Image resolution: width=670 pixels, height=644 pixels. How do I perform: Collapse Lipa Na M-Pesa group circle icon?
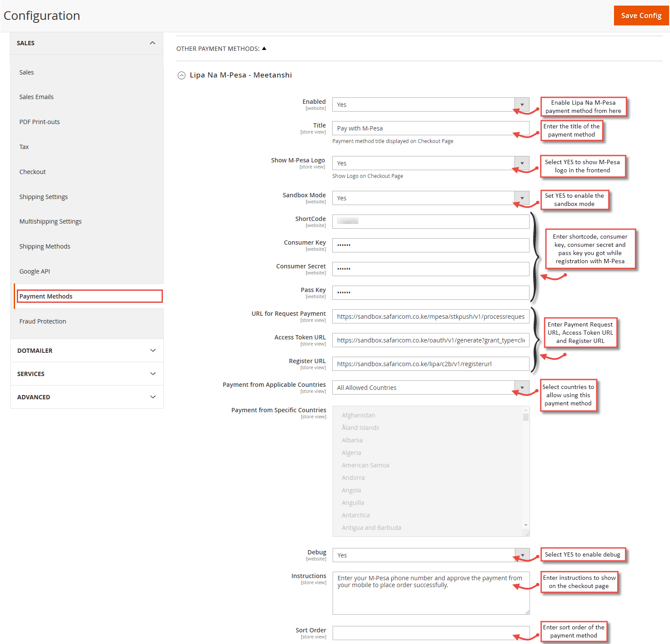(182, 75)
